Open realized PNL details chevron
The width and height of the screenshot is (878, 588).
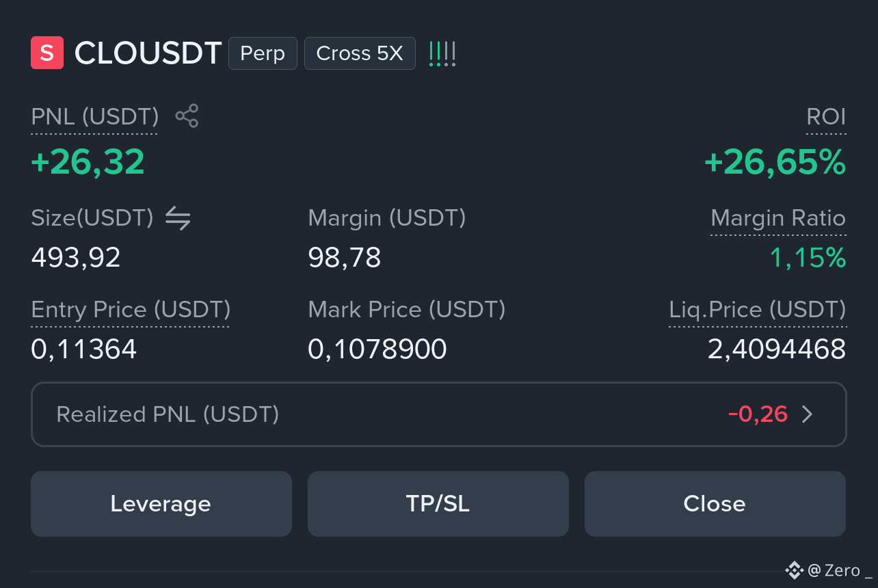point(807,414)
